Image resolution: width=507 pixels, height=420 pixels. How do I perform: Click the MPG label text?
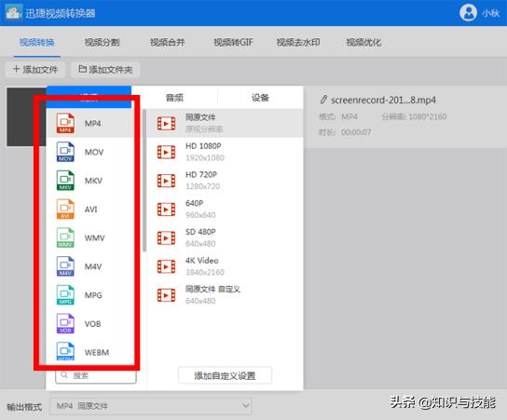tap(93, 295)
